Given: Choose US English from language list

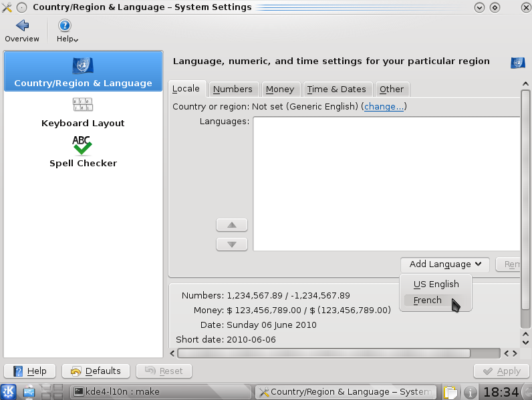Looking at the screenshot, I should tap(436, 284).
